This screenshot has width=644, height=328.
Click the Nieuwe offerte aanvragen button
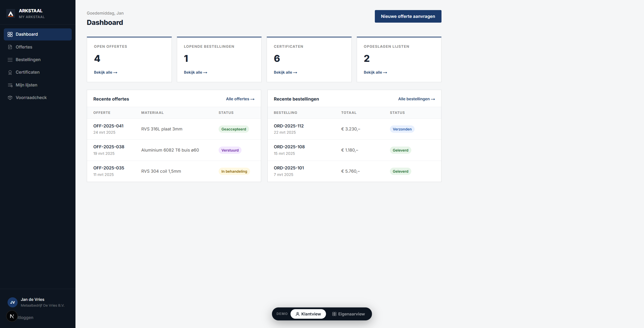pyautogui.click(x=408, y=16)
